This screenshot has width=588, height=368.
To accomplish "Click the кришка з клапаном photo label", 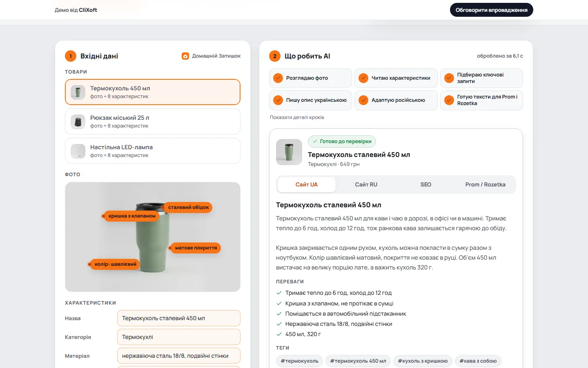I will click(132, 216).
